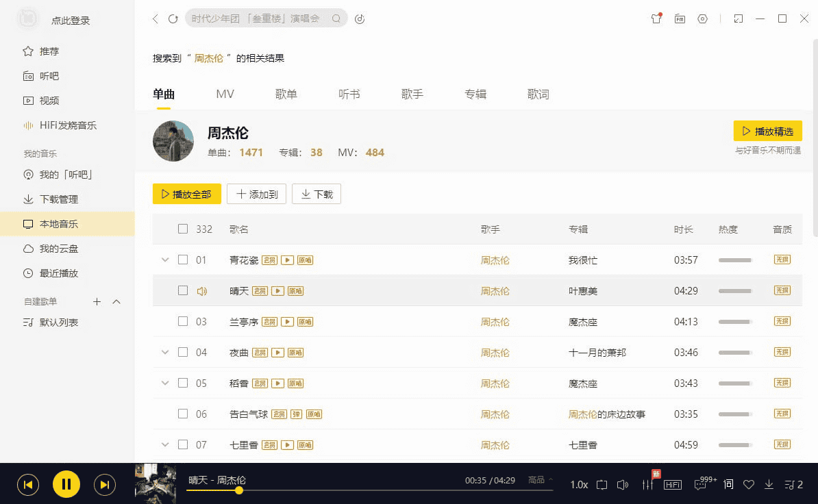Viewport: 818px width, 504px height.
Task: Click the 播放全部 button
Action: (x=186, y=194)
